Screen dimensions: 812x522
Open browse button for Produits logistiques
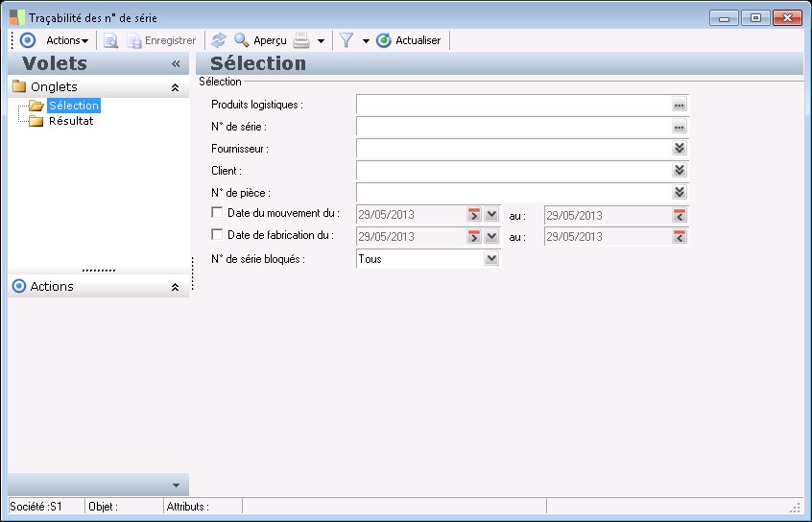click(680, 105)
